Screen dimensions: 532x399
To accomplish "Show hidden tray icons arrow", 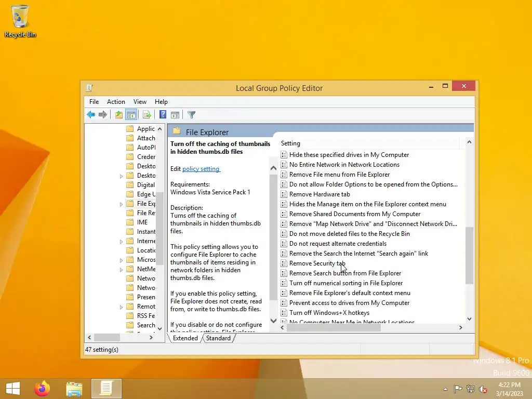I will click(445, 389).
